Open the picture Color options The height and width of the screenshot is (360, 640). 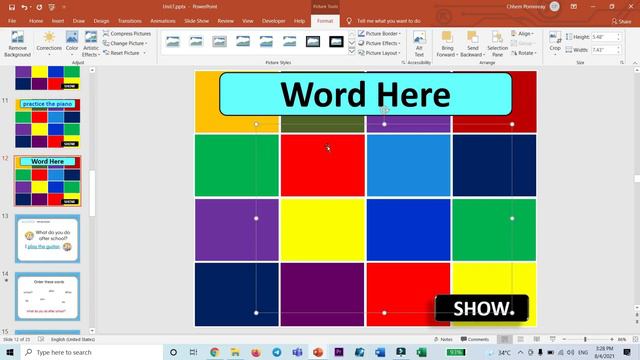[x=72, y=44]
